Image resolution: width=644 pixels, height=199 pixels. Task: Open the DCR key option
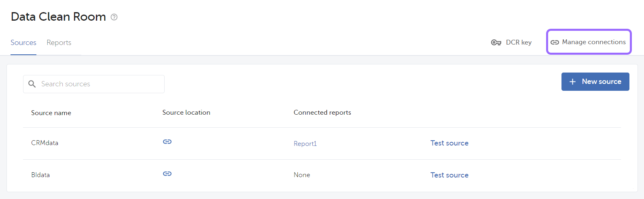pyautogui.click(x=511, y=42)
